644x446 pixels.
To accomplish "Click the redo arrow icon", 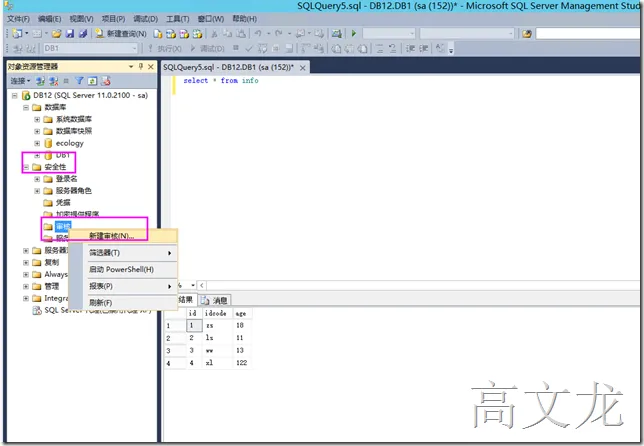I will tap(279, 33).
